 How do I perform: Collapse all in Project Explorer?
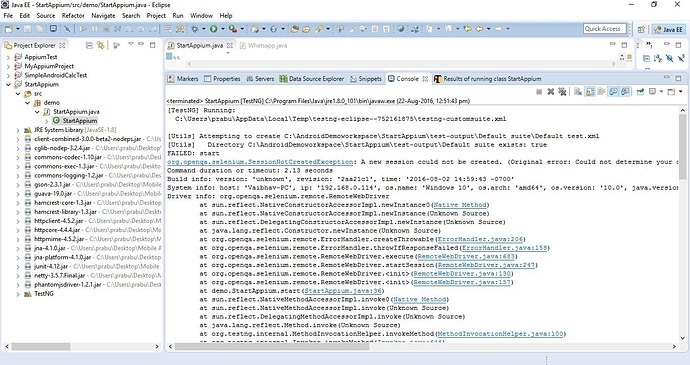(89, 45)
